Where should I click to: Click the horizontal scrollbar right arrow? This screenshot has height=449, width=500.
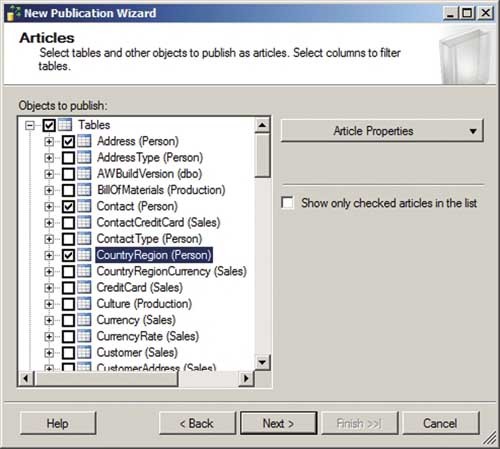click(246, 379)
